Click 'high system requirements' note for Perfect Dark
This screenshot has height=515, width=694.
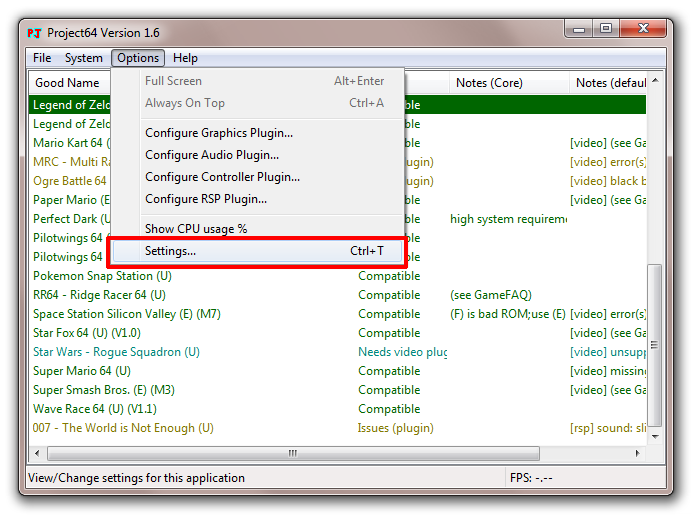tap(508, 219)
